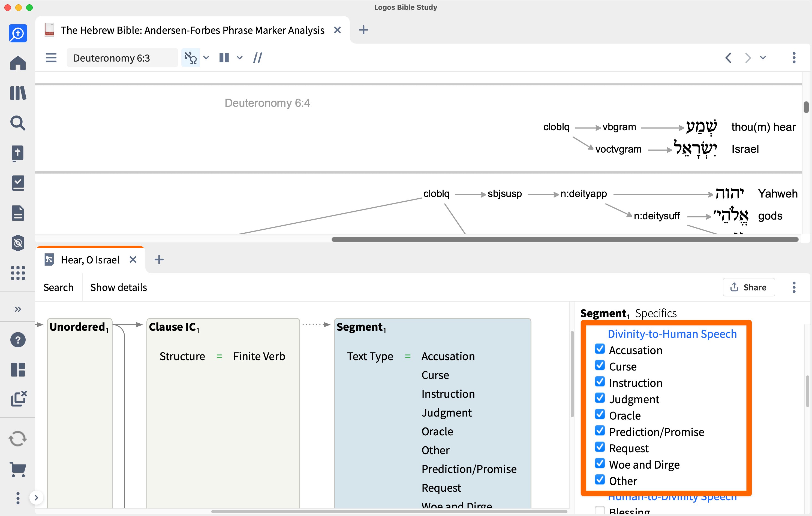Uncheck the Judgment checkbox
Screen dimensions: 812x516
pos(600,398)
